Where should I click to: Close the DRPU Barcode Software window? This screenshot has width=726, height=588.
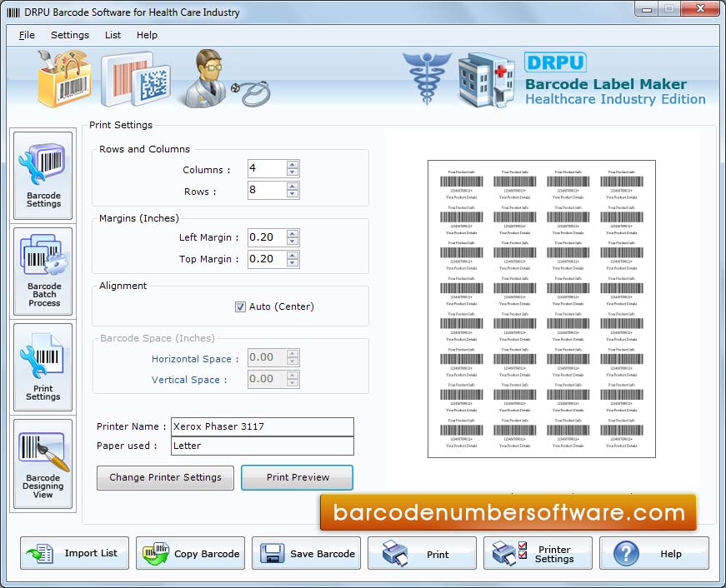click(700, 9)
